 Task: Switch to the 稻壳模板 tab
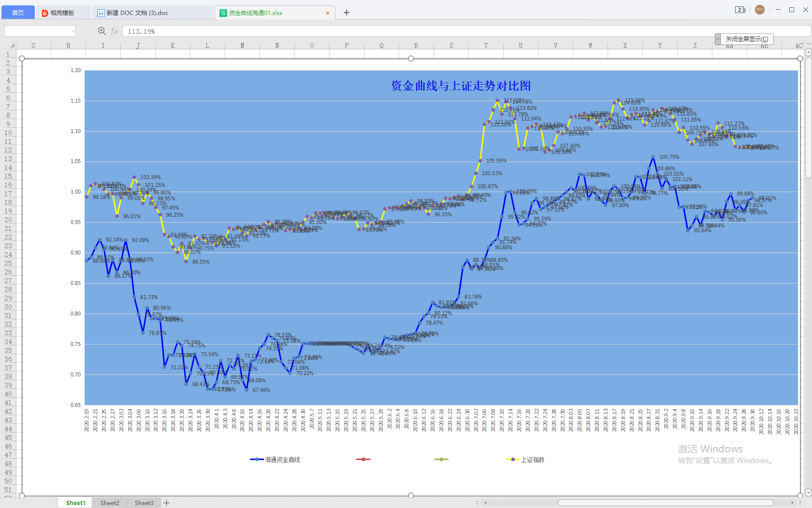click(x=62, y=13)
